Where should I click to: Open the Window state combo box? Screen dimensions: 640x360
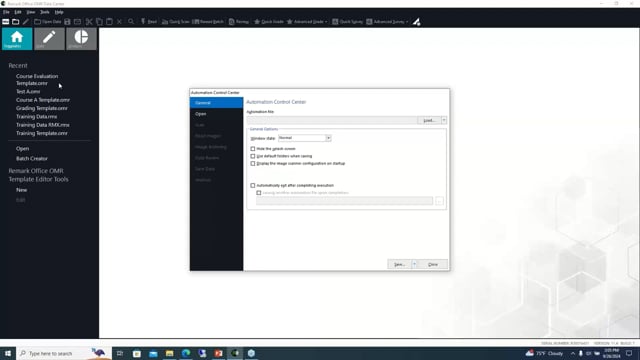tap(304, 138)
